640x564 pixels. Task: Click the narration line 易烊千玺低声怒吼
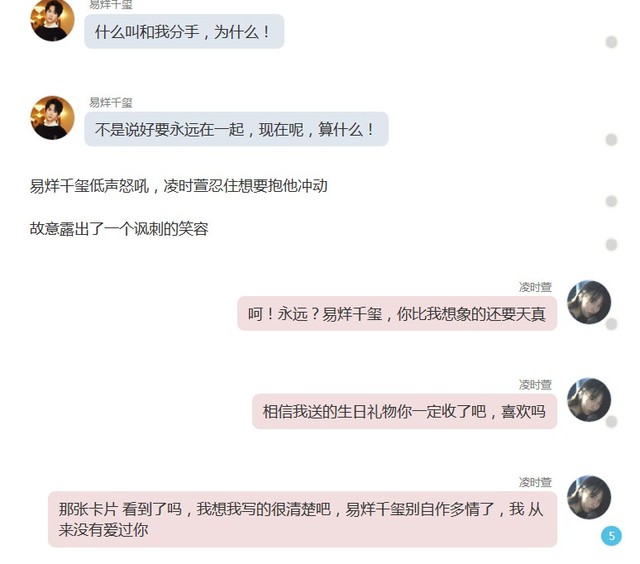click(179, 186)
